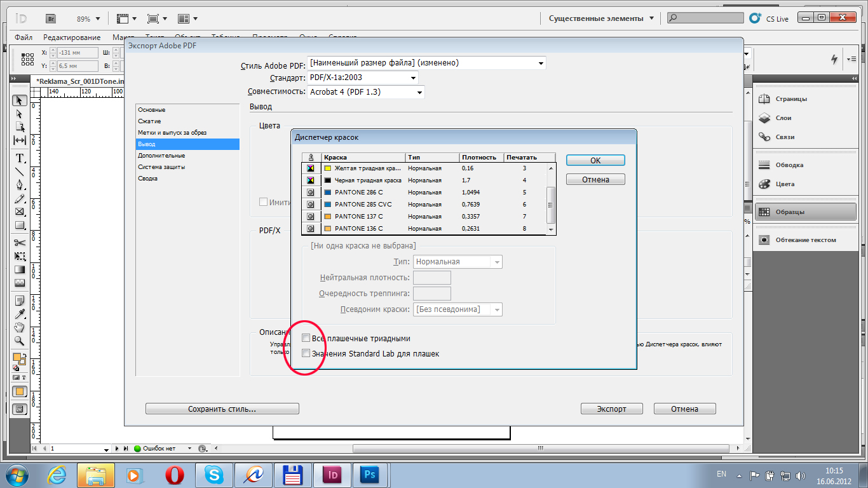Toggle spot ink icon for PANTONE 136 C

pyautogui.click(x=311, y=228)
